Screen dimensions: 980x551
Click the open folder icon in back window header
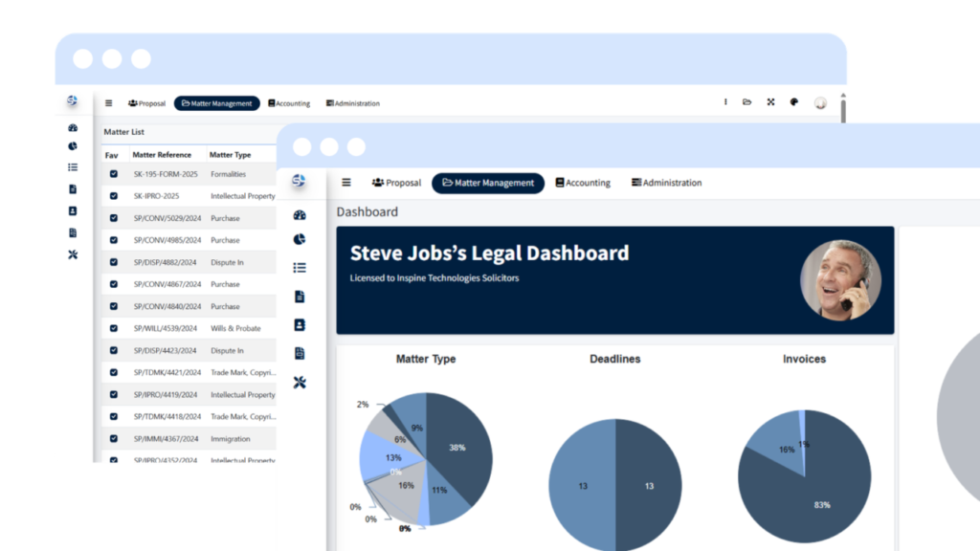(x=746, y=101)
